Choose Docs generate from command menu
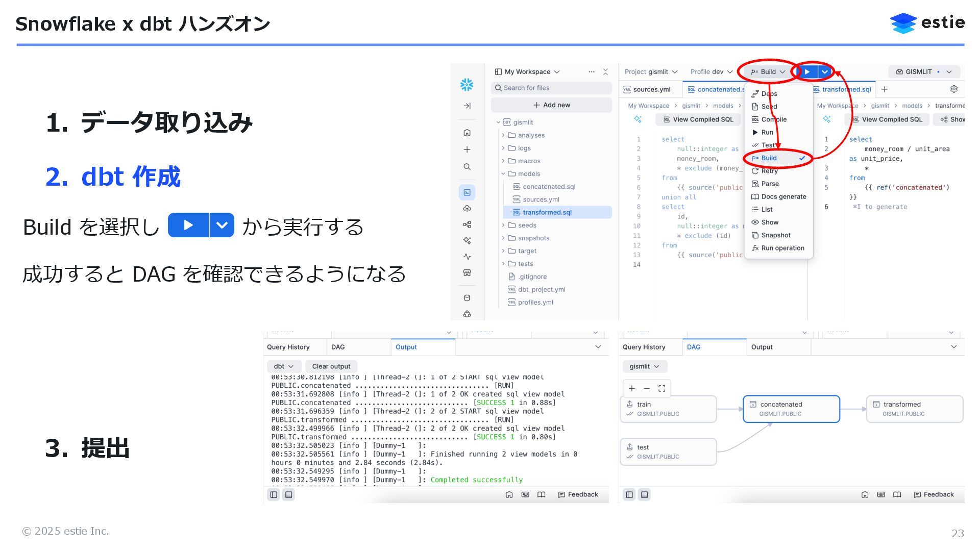Screen dimensions: 980x551 [783, 196]
